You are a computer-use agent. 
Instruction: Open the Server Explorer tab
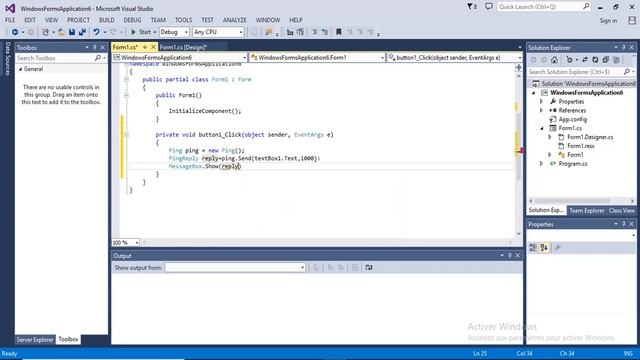[35, 340]
